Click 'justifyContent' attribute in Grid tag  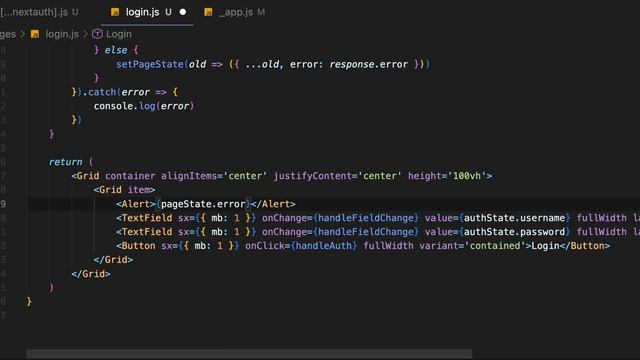point(313,176)
